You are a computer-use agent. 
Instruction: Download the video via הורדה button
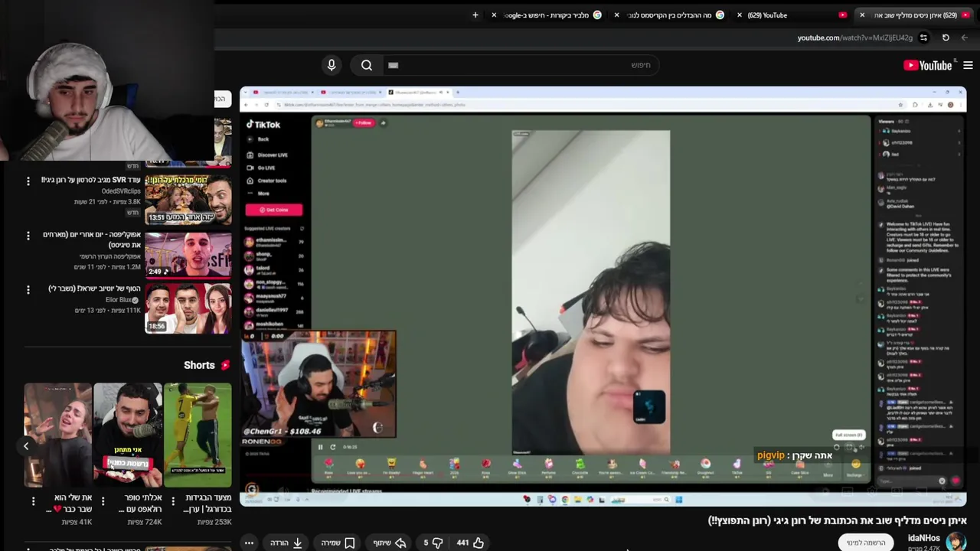tap(286, 543)
